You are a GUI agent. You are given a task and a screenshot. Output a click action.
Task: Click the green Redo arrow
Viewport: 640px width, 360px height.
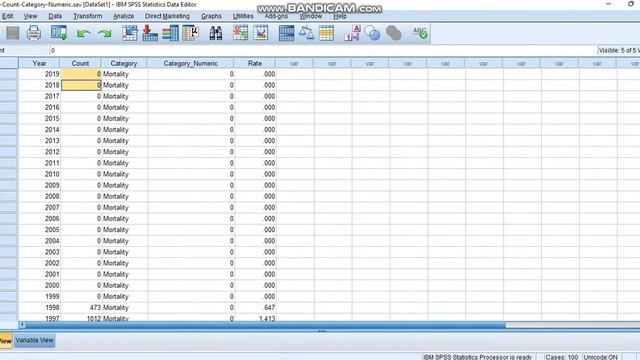(x=105, y=33)
